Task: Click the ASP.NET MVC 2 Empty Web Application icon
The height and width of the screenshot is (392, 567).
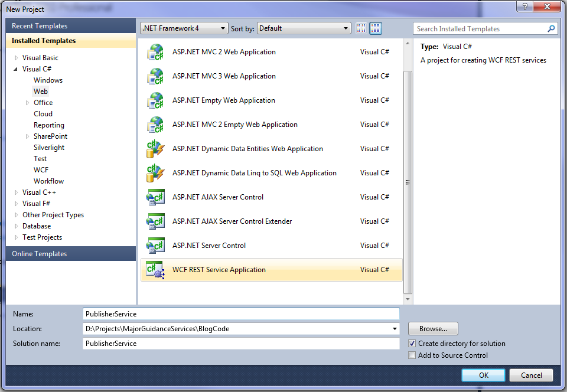Action: (x=155, y=125)
